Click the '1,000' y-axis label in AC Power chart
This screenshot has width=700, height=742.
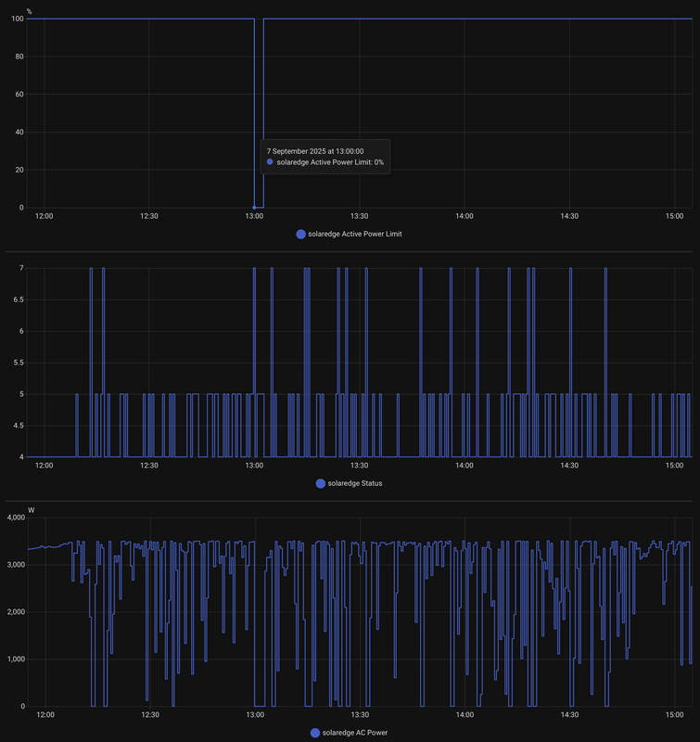point(16,659)
